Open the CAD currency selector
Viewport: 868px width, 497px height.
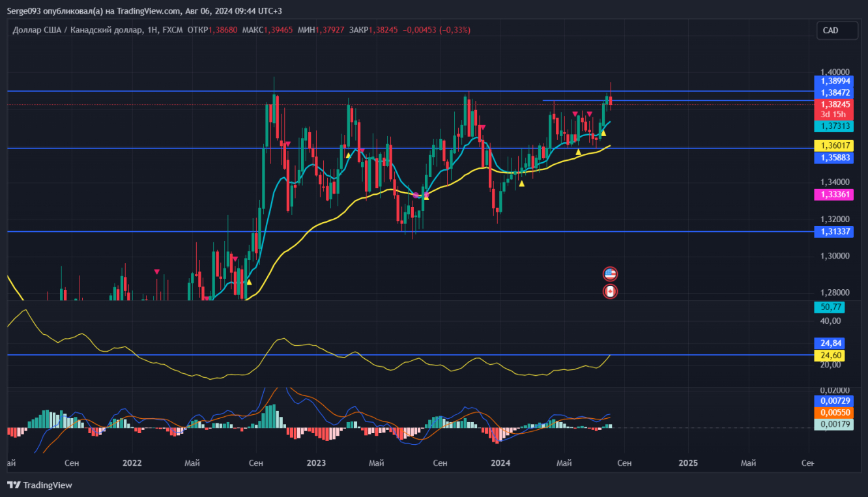(x=837, y=30)
